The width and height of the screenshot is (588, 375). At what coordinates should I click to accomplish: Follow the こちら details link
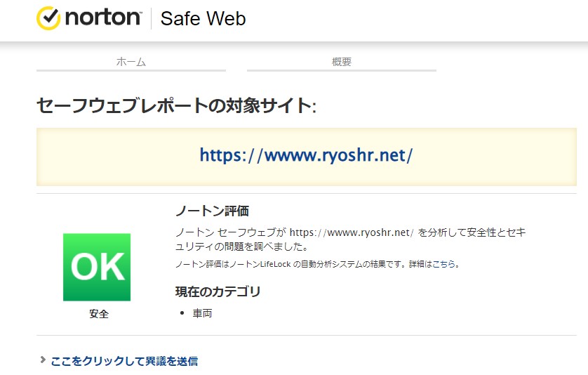point(443,264)
